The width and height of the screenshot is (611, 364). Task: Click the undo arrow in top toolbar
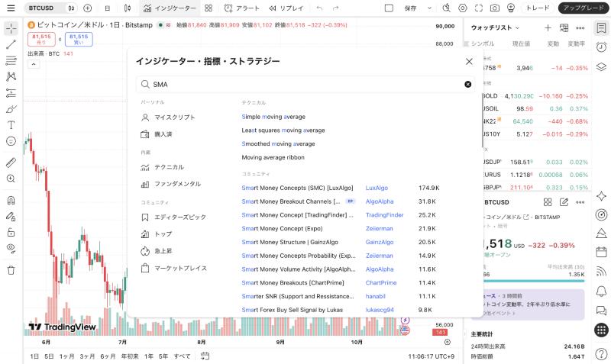click(319, 8)
